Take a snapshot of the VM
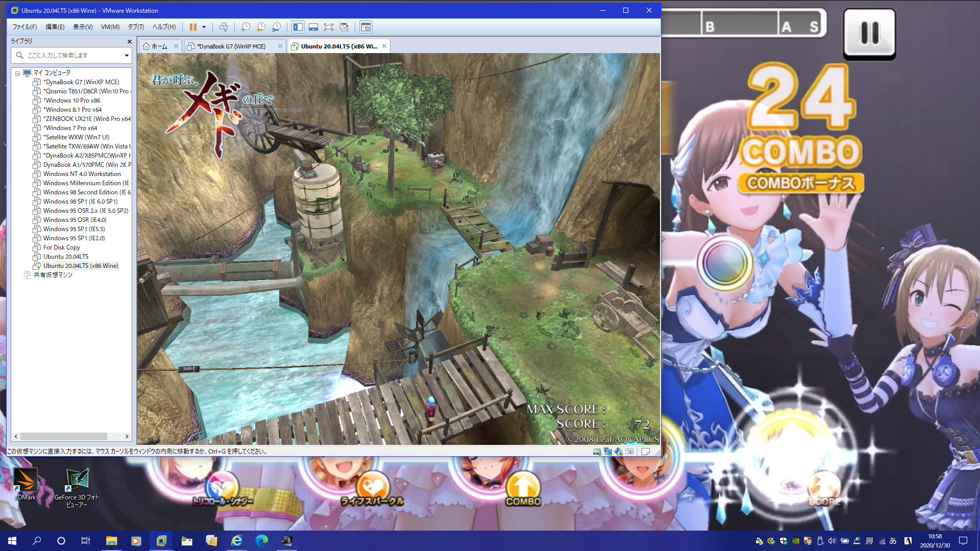This screenshot has width=980, height=551. 246,27
